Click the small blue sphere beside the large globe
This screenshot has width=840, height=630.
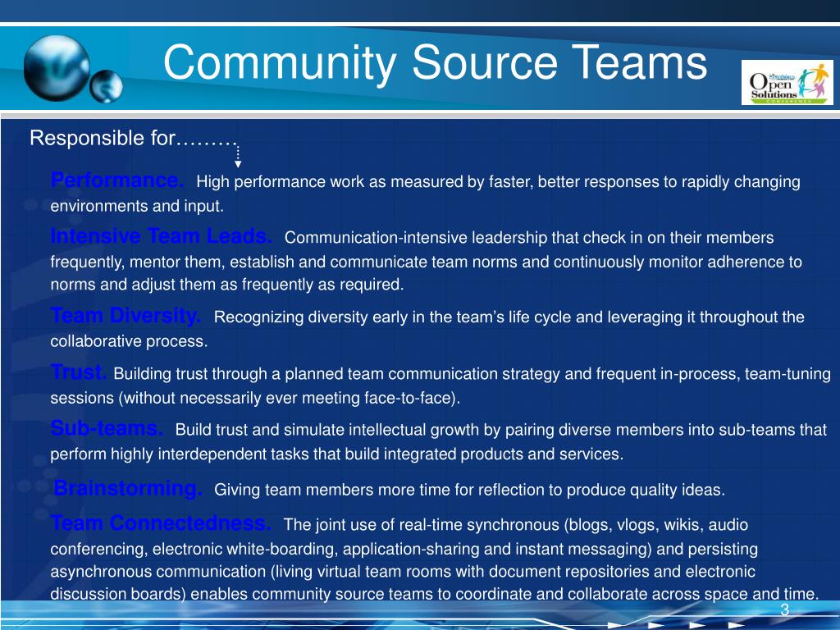[106, 86]
